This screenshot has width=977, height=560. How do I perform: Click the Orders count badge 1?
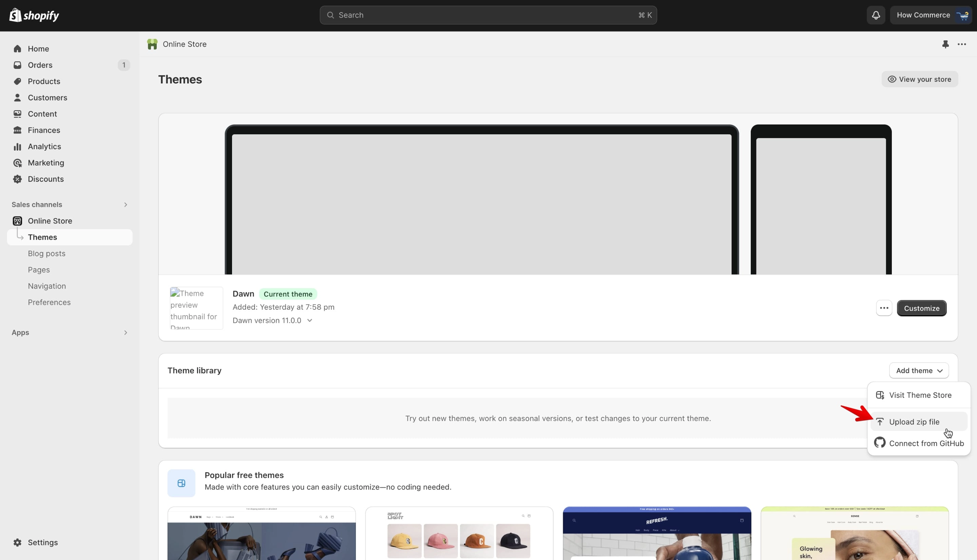[x=124, y=65]
